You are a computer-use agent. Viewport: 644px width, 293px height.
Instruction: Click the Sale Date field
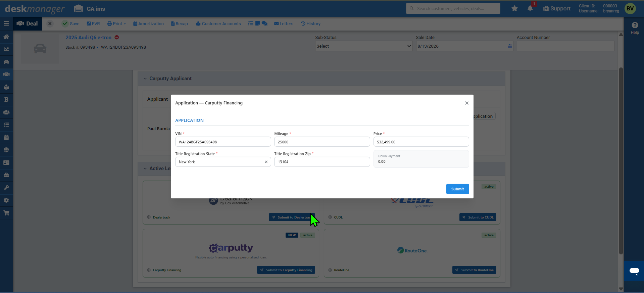pyautogui.click(x=464, y=46)
